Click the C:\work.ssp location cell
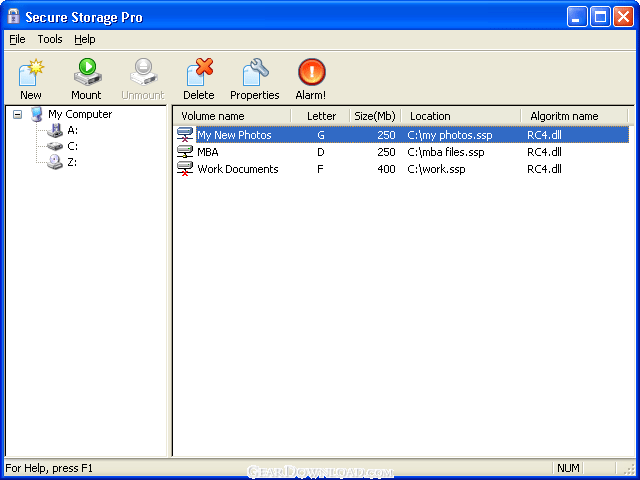 (x=436, y=169)
